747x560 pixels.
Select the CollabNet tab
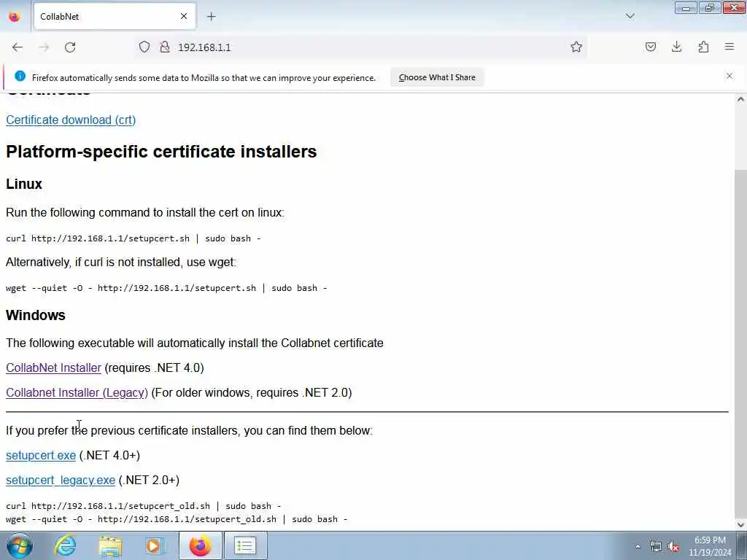pyautogui.click(x=115, y=17)
